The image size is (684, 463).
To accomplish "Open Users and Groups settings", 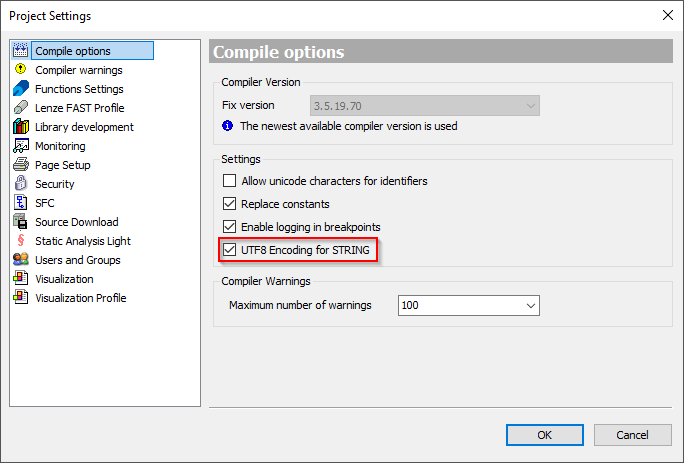I will pyautogui.click(x=78, y=260).
